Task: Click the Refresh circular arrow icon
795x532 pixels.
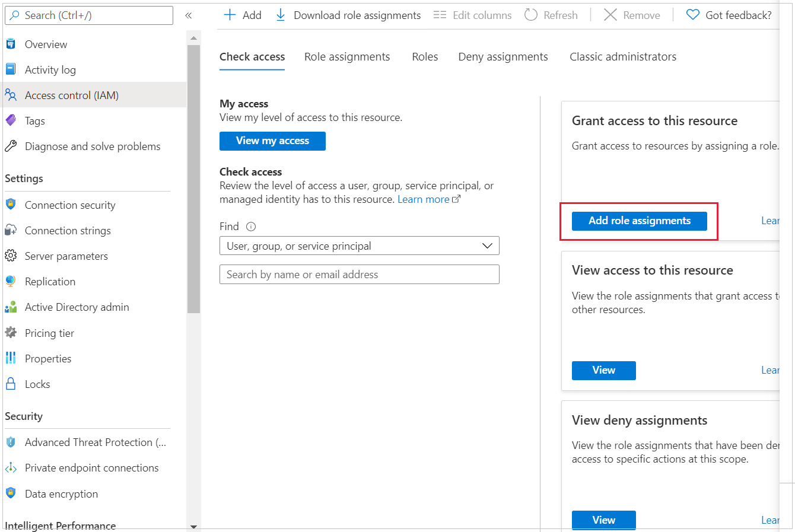Action: tap(531, 15)
